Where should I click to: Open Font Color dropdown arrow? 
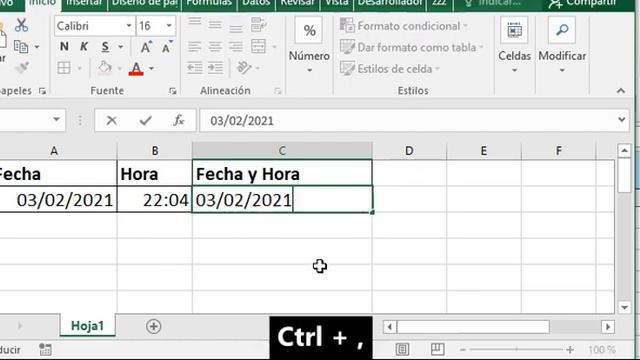pos(151,68)
